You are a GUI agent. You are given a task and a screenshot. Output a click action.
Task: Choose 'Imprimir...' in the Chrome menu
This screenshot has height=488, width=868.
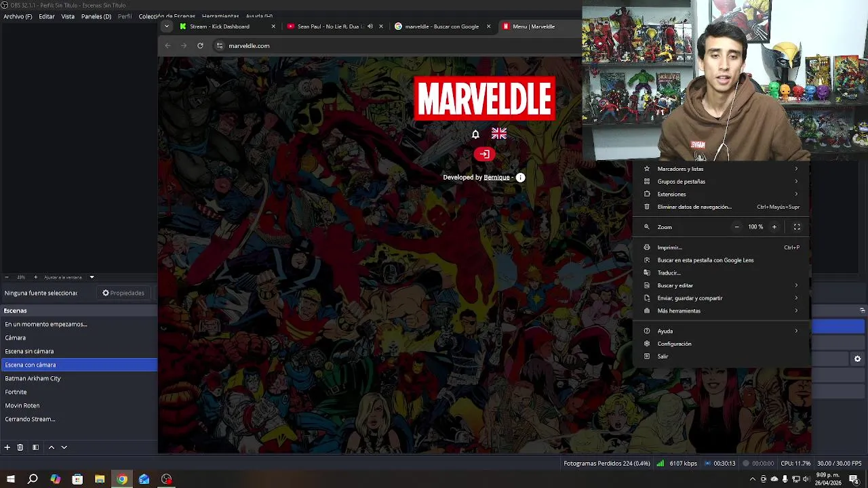coord(722,247)
